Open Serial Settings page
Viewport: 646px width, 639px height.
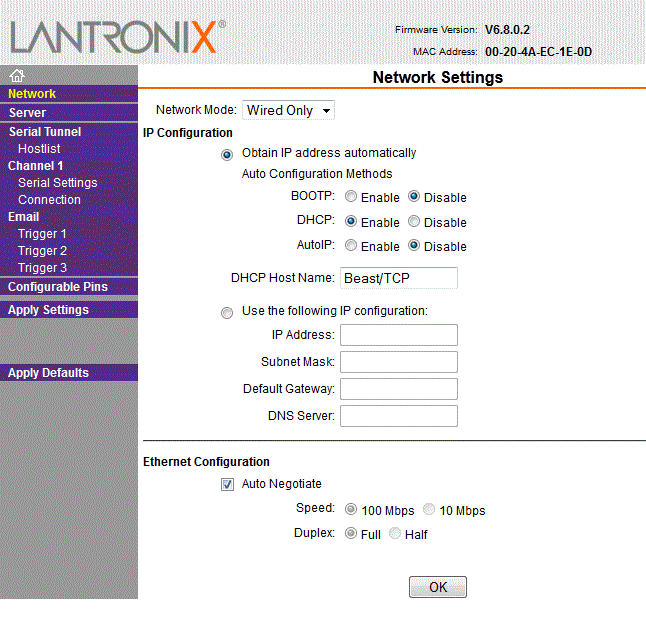click(x=58, y=183)
